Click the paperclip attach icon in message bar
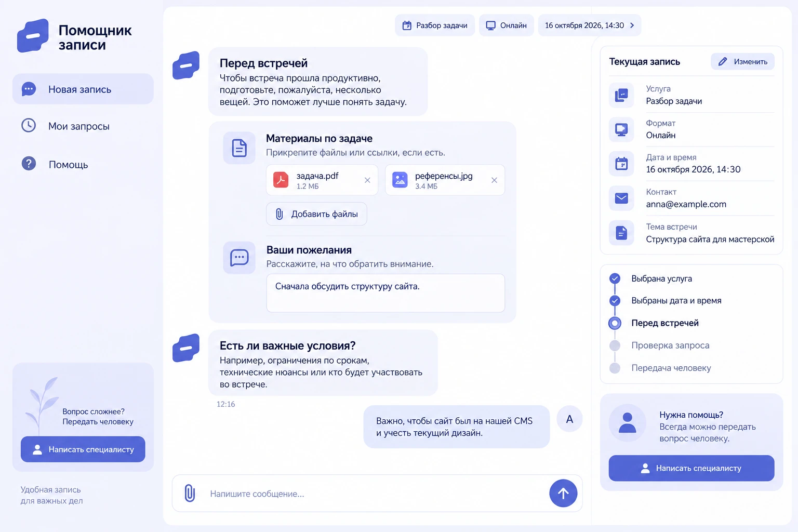798x532 pixels. point(190,493)
